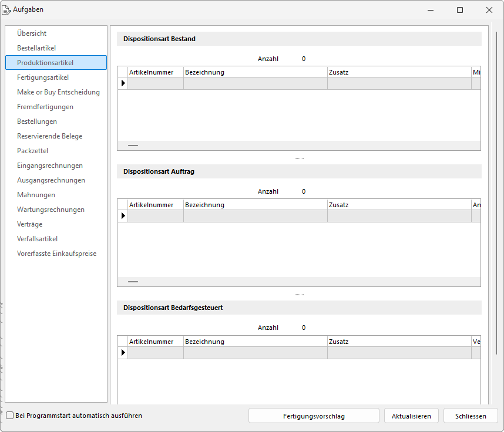
Task: Select the Mahnungen entry
Action: 36,195
